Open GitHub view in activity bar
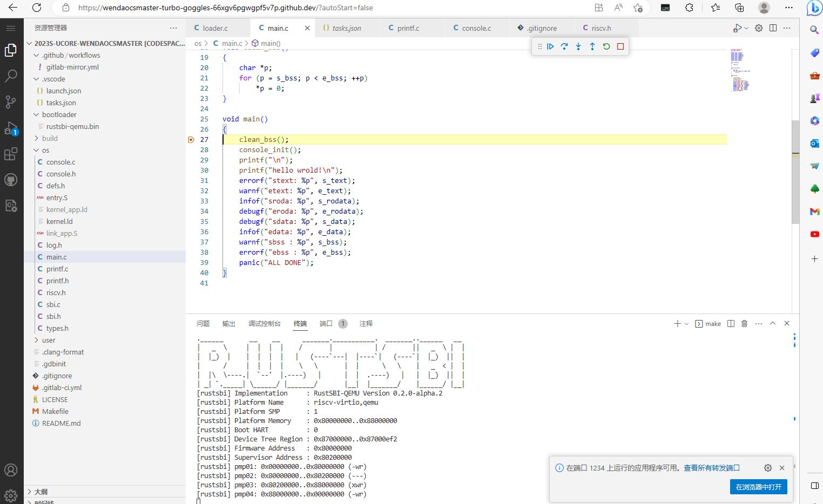Viewport: 823px width, 504px height. (x=11, y=180)
